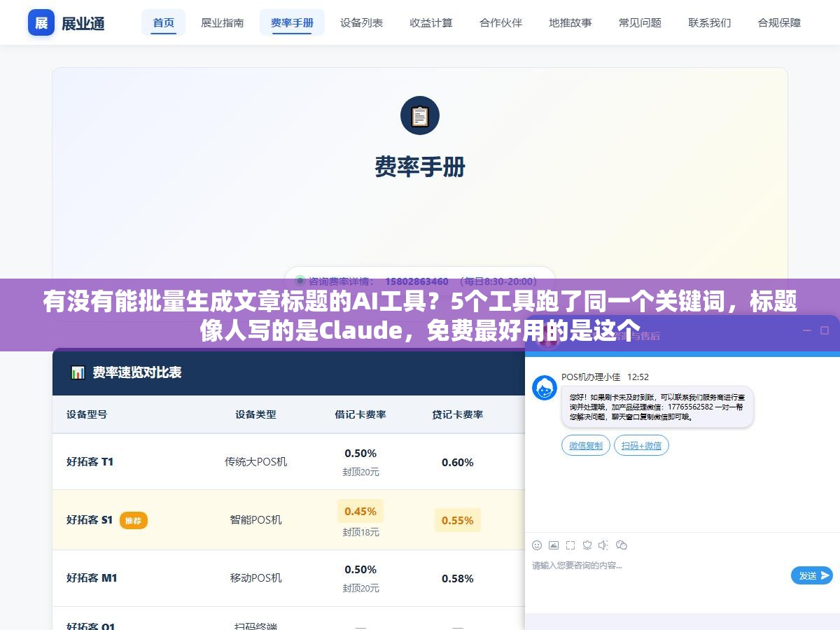
Task: Click the 展业通 blue logo icon
Action: tap(41, 22)
